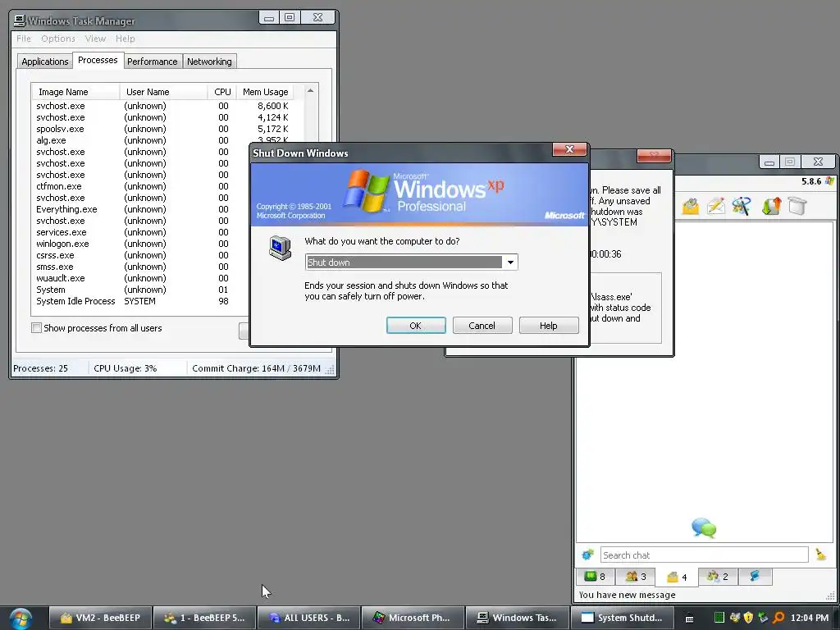Screen dimensions: 840x630
Task: Click the BeeBEEP bee tray icon
Action: (x=734, y=618)
